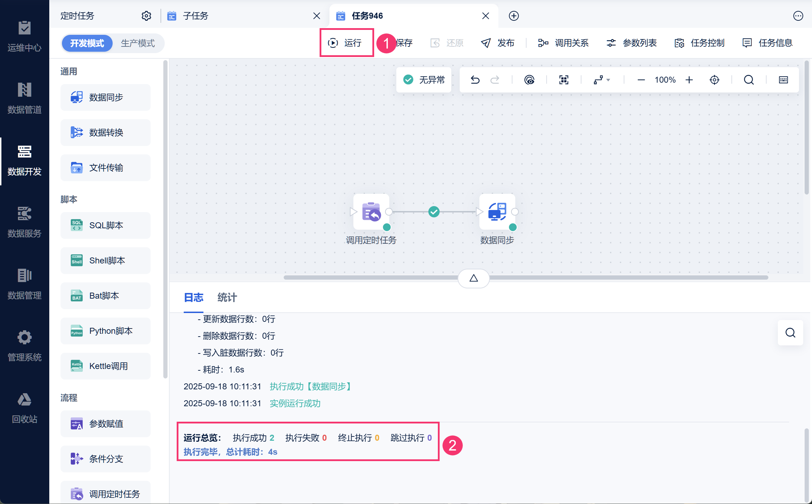Open the connection line style dropdown
The image size is (812, 504).
tap(602, 80)
